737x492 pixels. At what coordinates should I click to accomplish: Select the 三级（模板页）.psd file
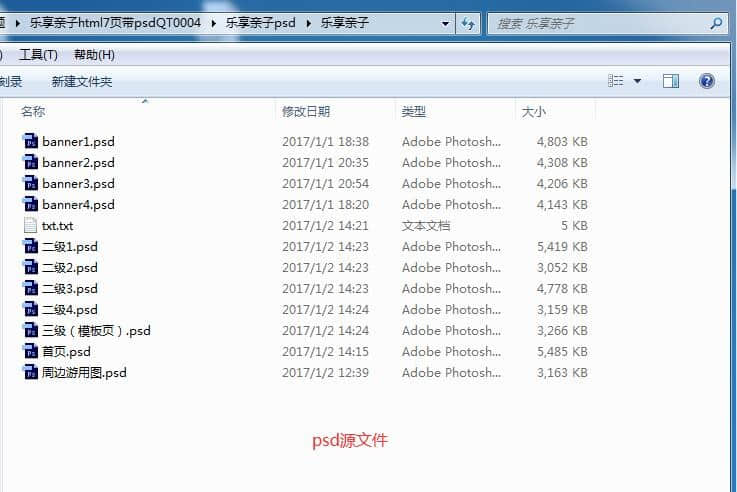tap(95, 330)
